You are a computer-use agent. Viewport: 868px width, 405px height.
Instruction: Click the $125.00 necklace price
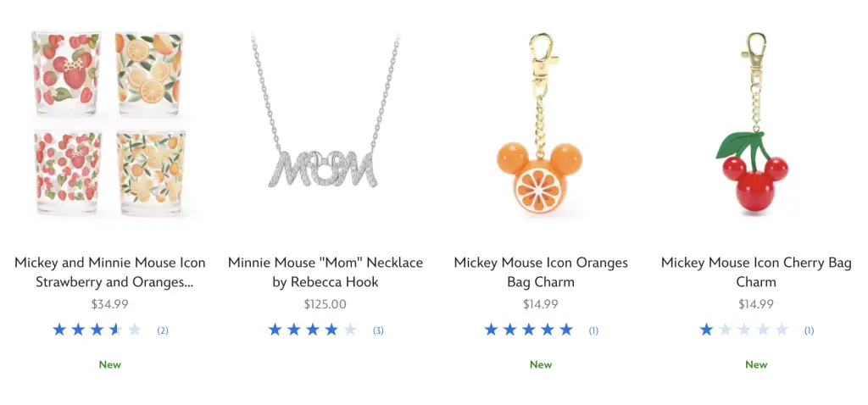coord(325,304)
